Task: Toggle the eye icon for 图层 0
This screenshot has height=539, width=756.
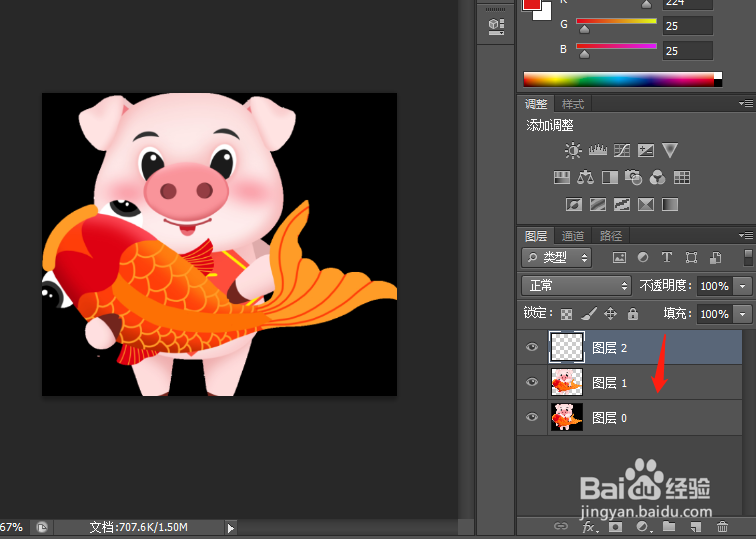Action: (x=532, y=417)
